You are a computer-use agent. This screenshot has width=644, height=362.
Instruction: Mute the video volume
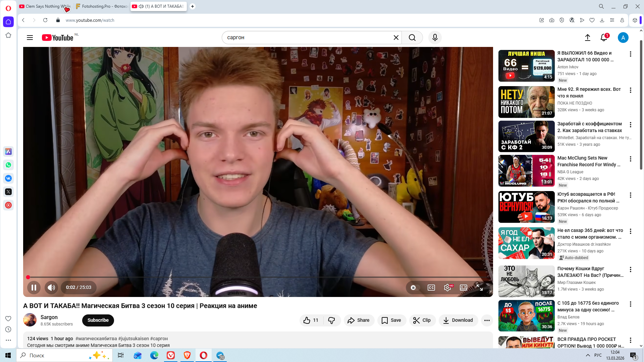coord(51,288)
